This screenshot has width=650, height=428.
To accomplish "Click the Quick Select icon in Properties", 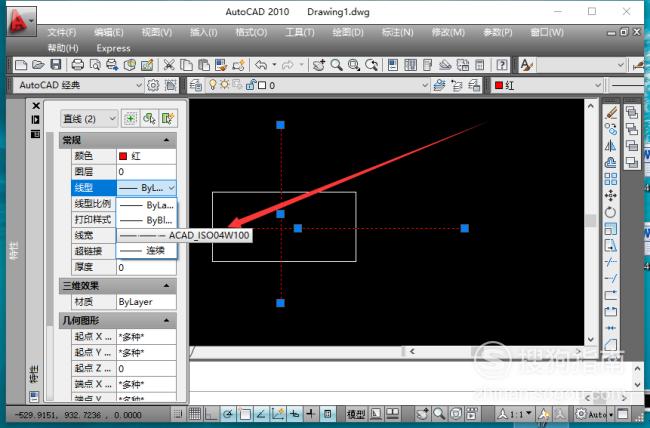I will point(167,119).
